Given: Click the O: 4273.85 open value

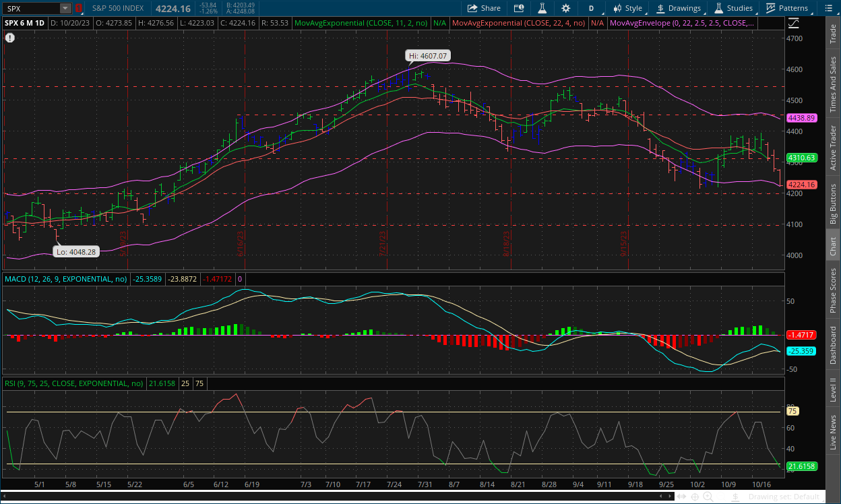Looking at the screenshot, I should pyautogui.click(x=114, y=23).
